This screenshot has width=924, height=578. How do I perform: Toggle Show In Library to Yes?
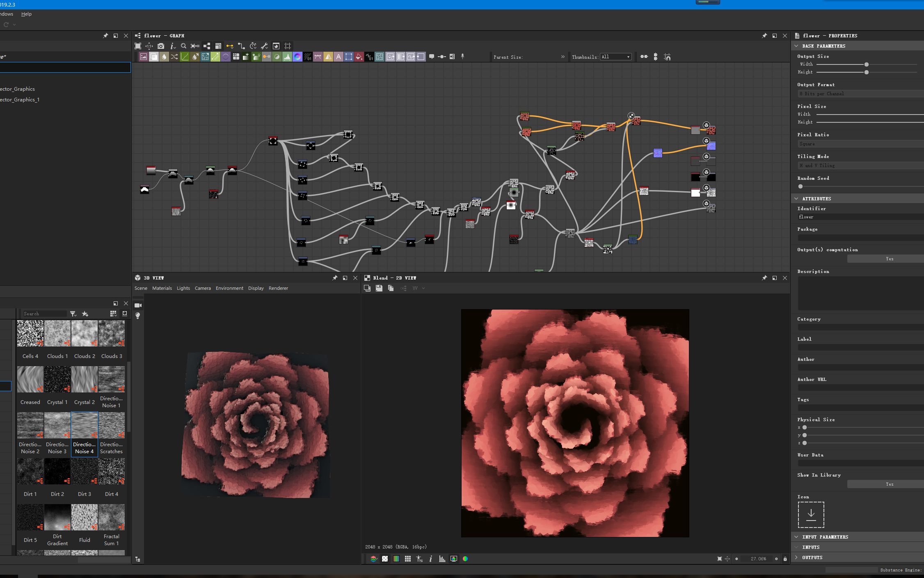[889, 484]
